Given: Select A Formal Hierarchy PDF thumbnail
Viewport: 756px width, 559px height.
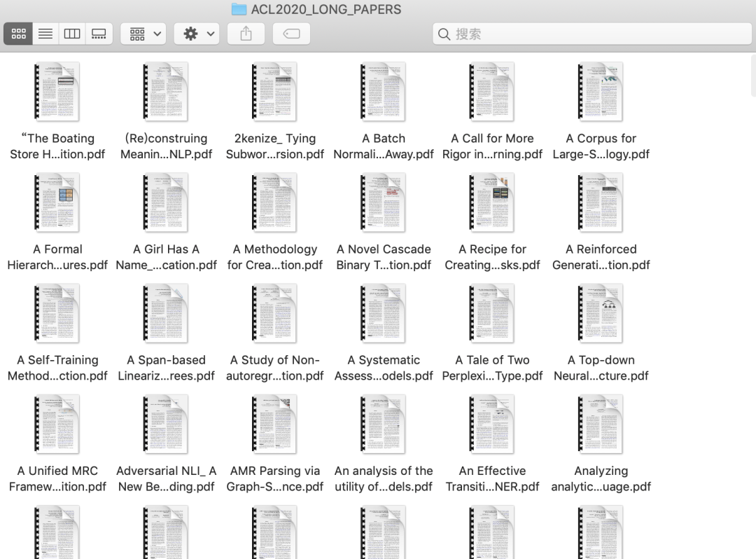Looking at the screenshot, I should [57, 202].
